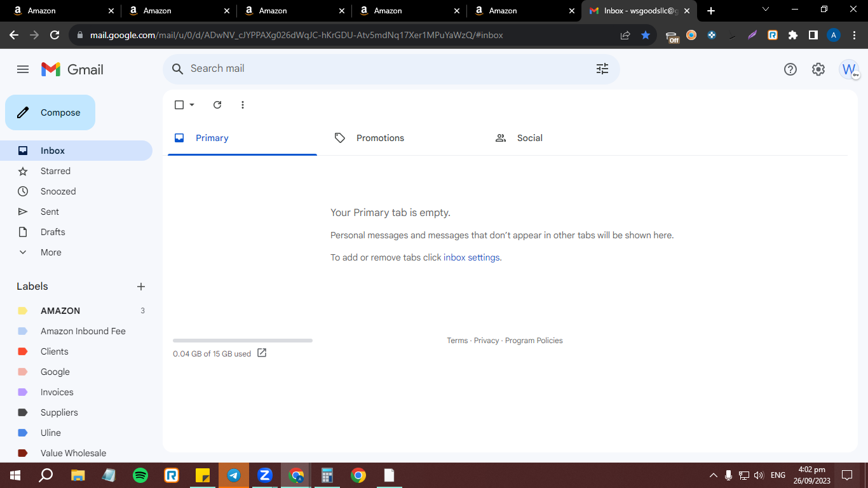
Task: Reload the browser page
Action: click(55, 35)
